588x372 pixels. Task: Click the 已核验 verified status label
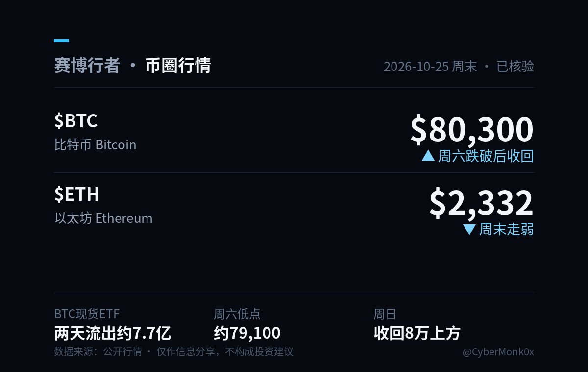515,66
